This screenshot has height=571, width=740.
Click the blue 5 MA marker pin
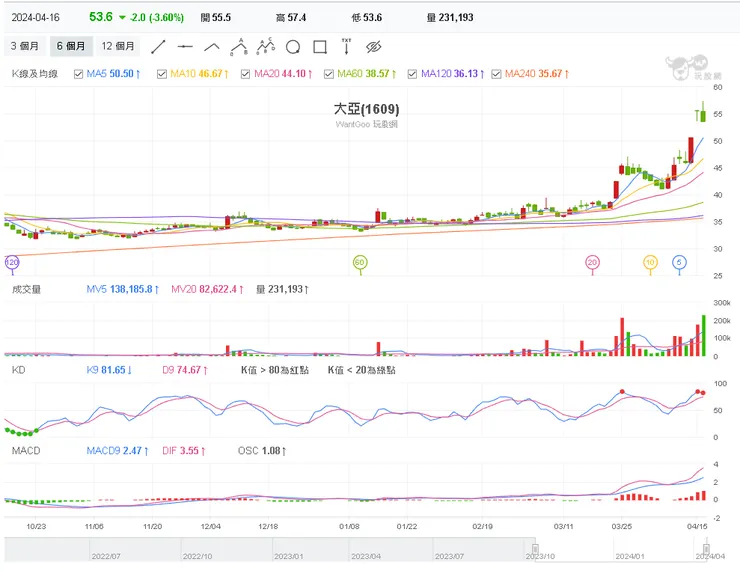point(679,263)
